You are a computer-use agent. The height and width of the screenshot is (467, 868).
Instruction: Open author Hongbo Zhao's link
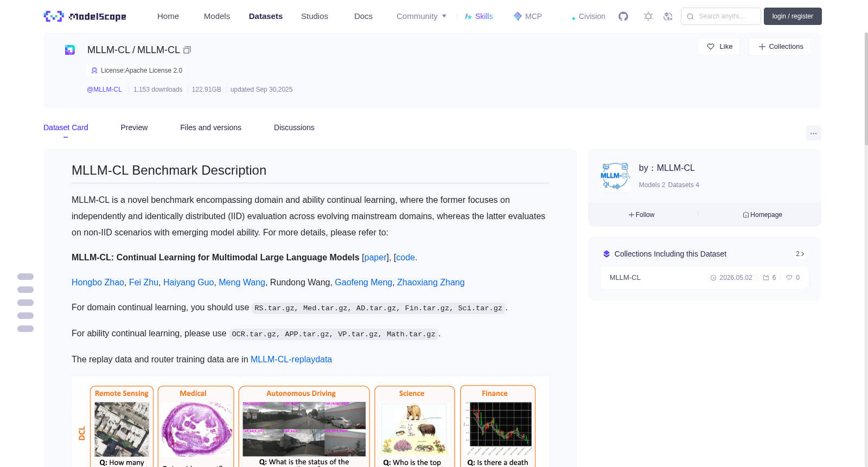click(98, 283)
